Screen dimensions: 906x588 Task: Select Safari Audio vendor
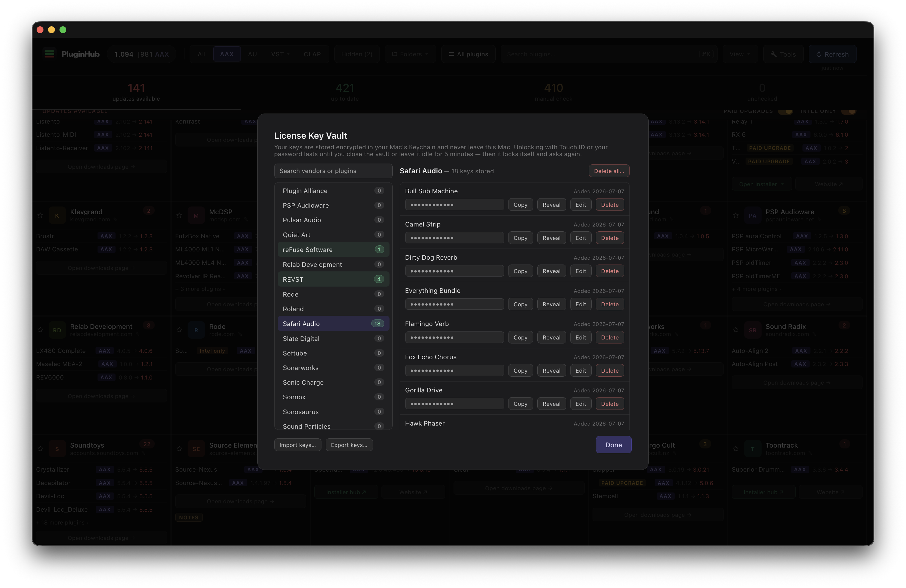pyautogui.click(x=333, y=323)
